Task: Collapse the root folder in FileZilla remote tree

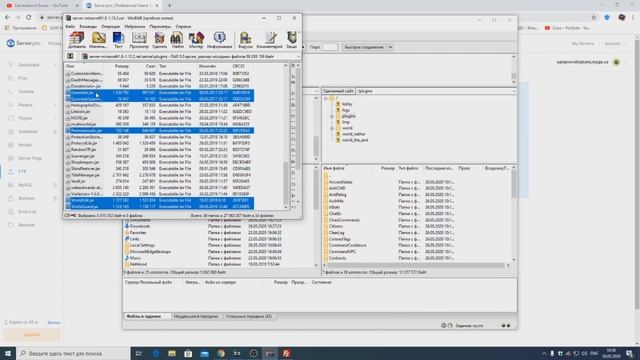Action: point(325,98)
